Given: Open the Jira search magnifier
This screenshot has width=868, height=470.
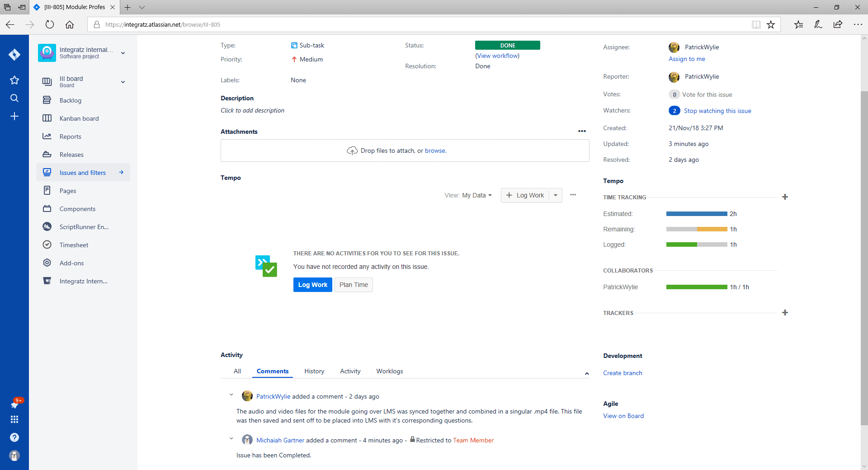Looking at the screenshot, I should coord(14,98).
